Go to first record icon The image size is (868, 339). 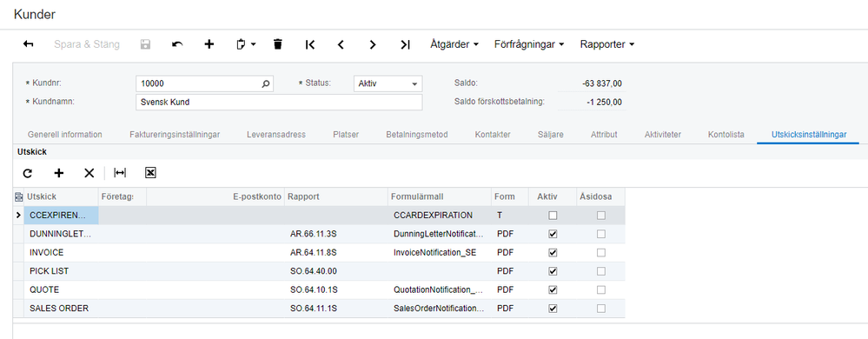click(x=310, y=45)
